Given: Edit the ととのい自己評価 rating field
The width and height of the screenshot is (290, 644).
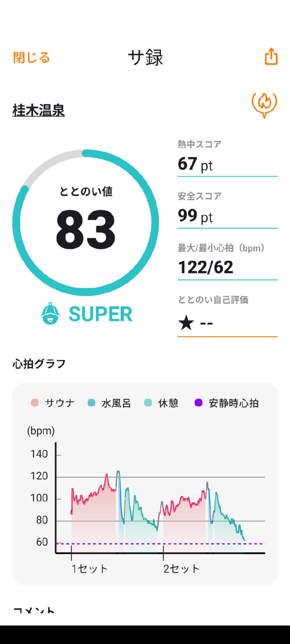Looking at the screenshot, I should pyautogui.click(x=228, y=322).
